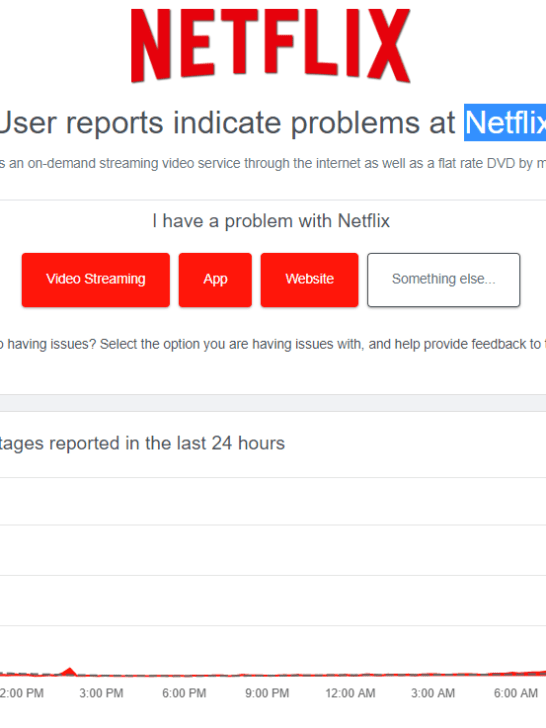The height and width of the screenshot is (728, 546).
Task: Click the 'having issues? Select the option' text
Action: [273, 344]
